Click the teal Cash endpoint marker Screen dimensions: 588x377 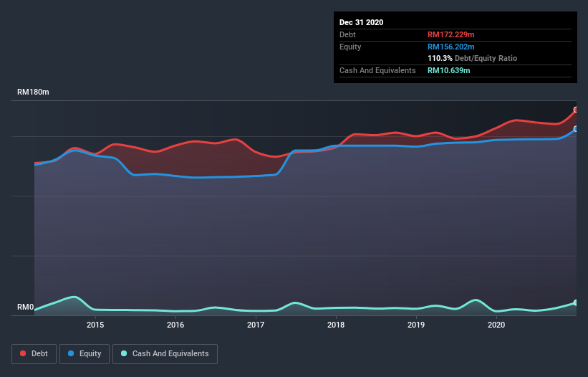point(576,302)
